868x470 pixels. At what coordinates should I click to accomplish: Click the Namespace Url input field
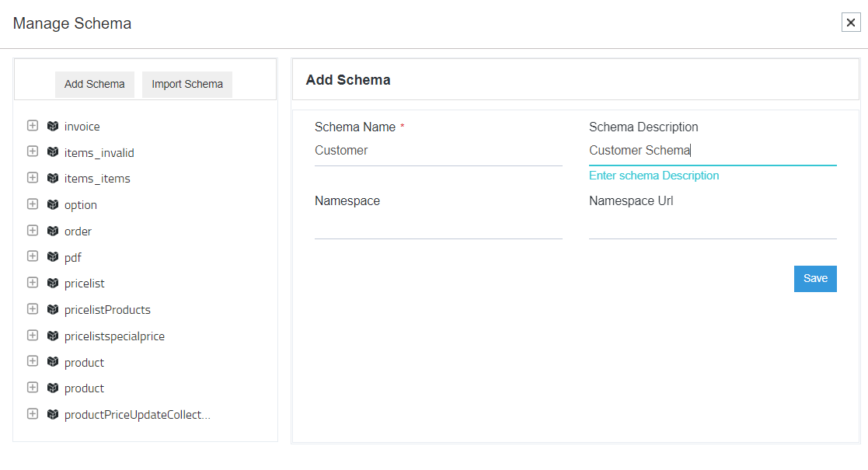point(712,225)
